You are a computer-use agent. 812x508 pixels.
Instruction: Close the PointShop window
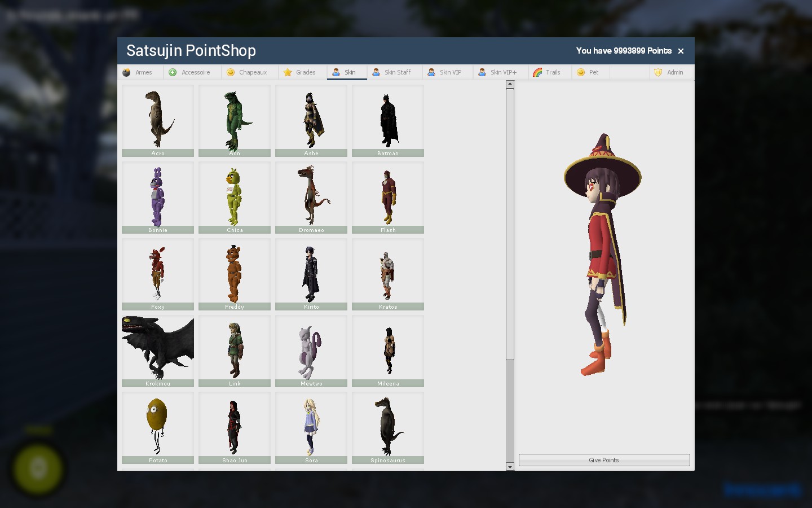tap(681, 51)
